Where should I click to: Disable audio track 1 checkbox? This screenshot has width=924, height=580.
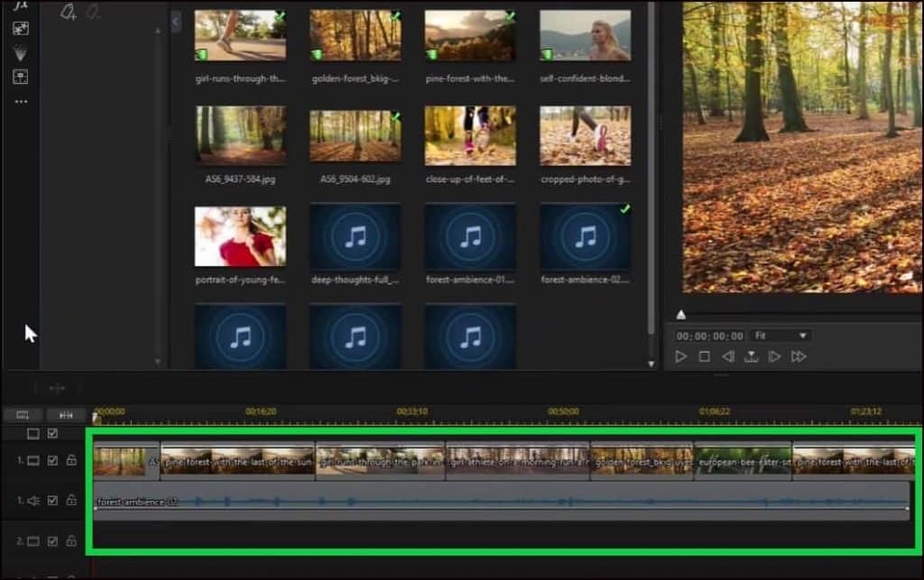(52, 501)
